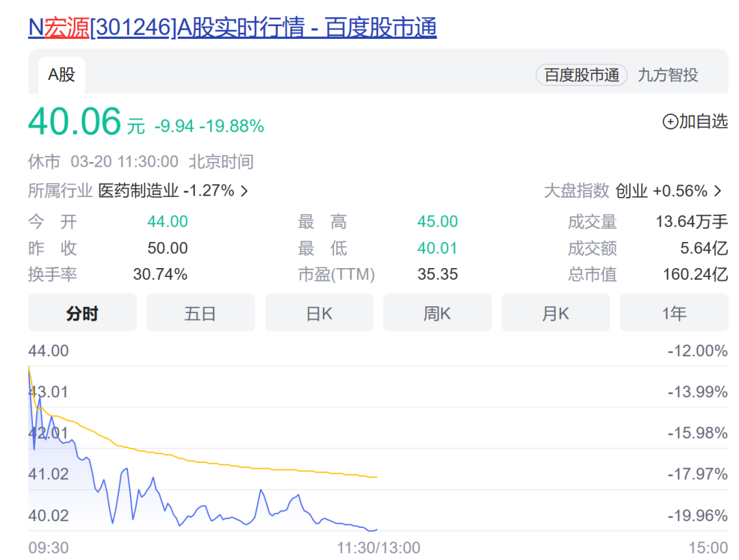Viewport: 739px width, 560px height.
Task: Click 最低 value 40.01
Action: click(437, 248)
